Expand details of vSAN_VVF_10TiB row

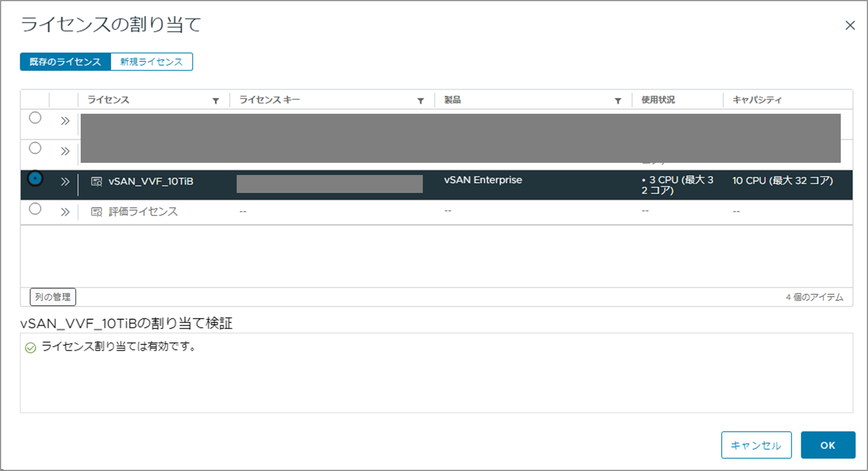[x=65, y=182]
